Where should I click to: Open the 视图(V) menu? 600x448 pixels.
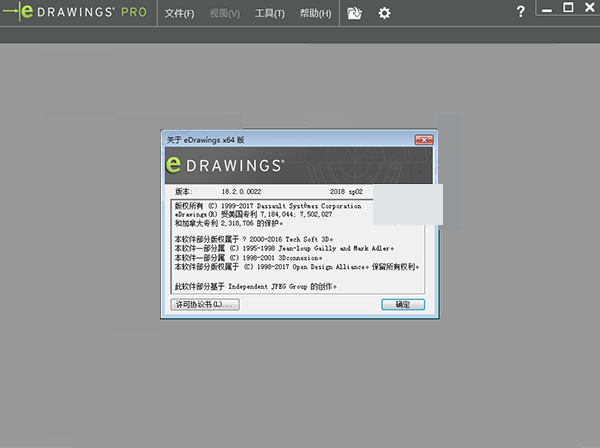225,13
